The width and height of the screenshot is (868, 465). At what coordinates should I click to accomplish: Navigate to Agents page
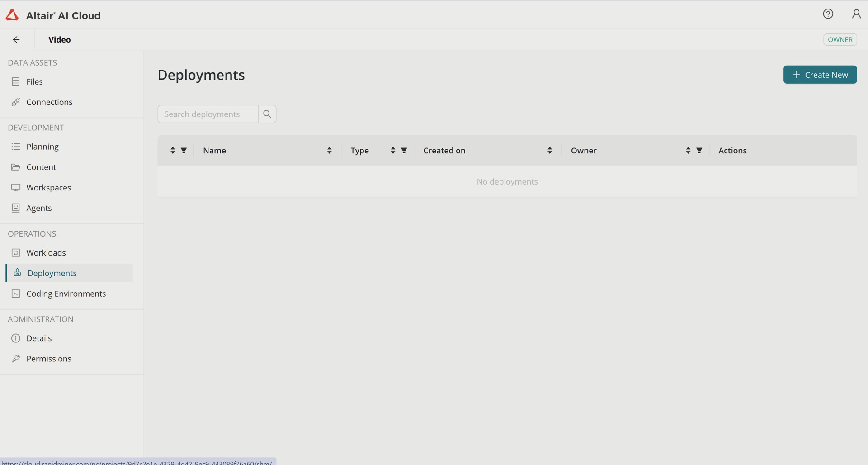click(39, 208)
